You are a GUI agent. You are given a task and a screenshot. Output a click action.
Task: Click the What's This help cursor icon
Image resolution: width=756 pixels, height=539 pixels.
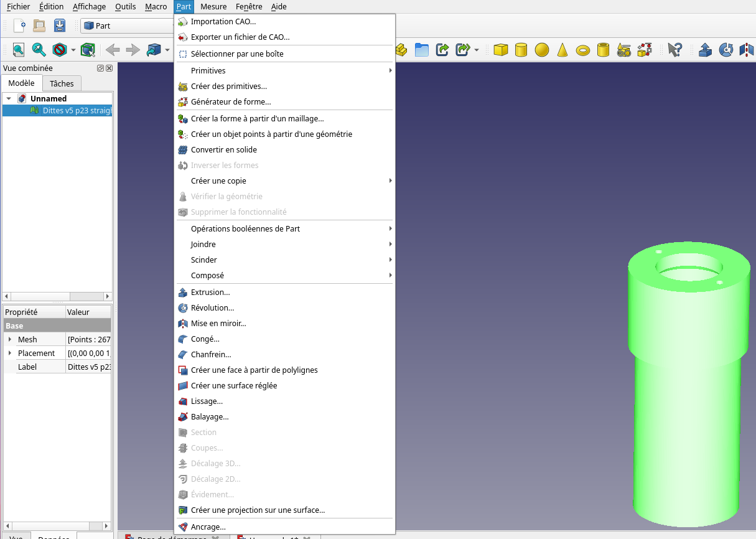pos(674,50)
